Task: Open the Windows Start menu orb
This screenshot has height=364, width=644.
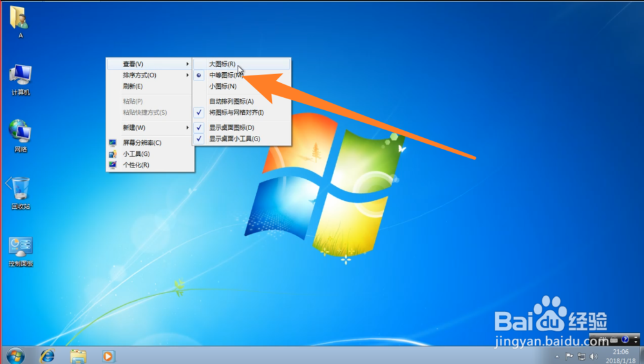Action: point(15,356)
